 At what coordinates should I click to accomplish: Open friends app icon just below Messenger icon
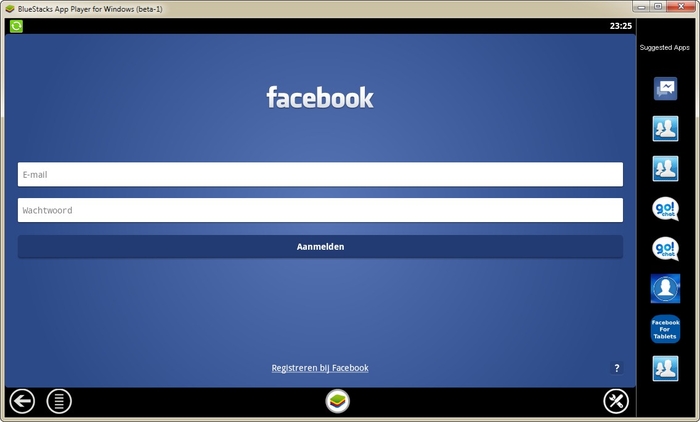click(665, 129)
